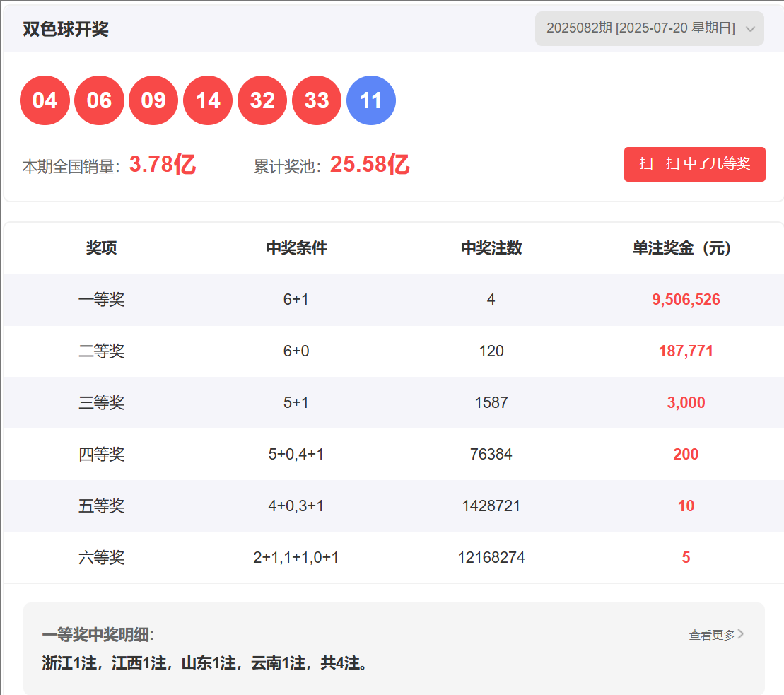Open the 查看更多 link
The height and width of the screenshot is (695, 784).
(711, 635)
